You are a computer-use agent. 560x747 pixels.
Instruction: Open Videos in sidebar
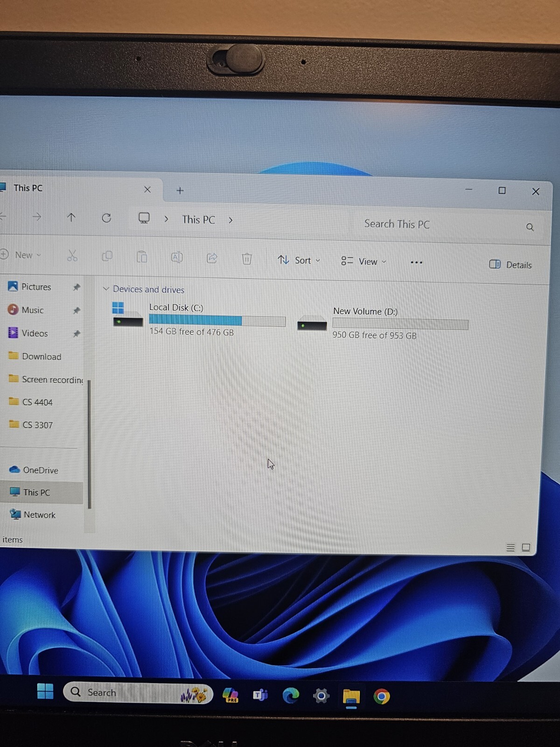pyautogui.click(x=35, y=333)
